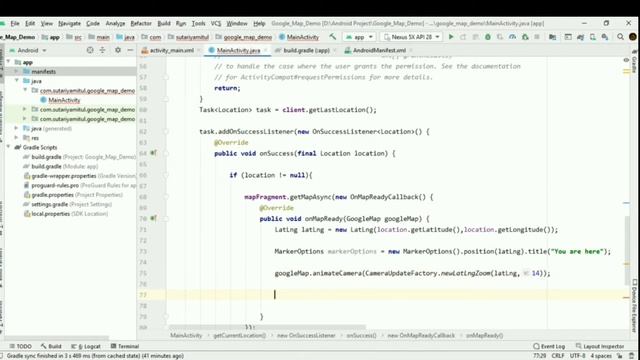
Task: Run the app with the green play icon
Action: [451, 37]
